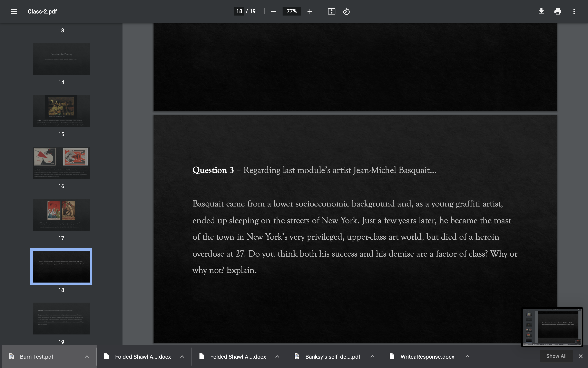
Task: Click the total pages '19' indicator
Action: pyautogui.click(x=253, y=11)
